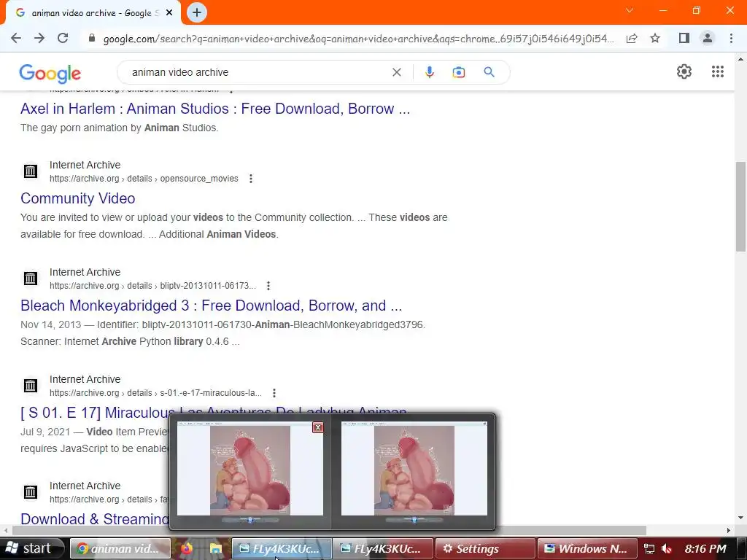Open more options for Community Video result
747x560 pixels.
(251, 179)
